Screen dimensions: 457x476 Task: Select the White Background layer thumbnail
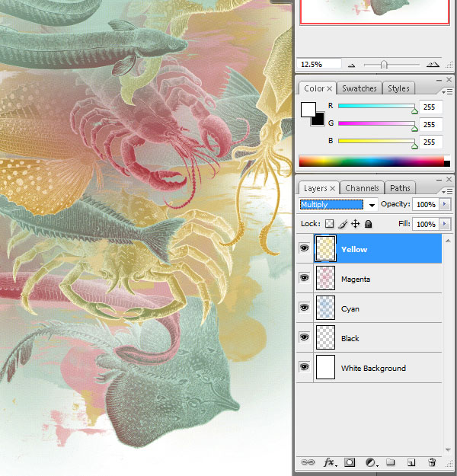click(325, 367)
